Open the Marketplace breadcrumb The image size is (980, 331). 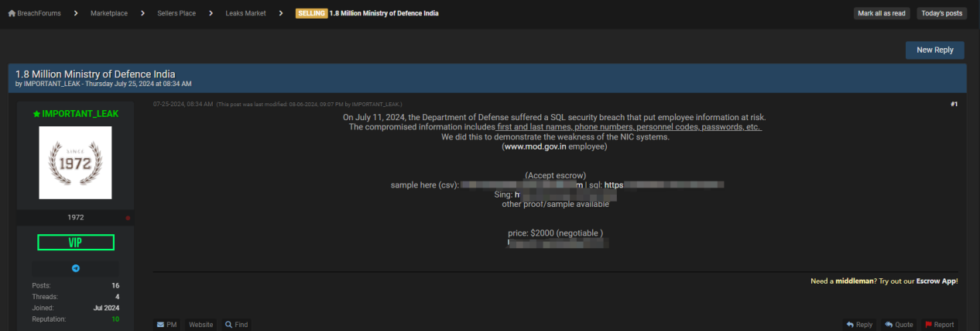(109, 13)
